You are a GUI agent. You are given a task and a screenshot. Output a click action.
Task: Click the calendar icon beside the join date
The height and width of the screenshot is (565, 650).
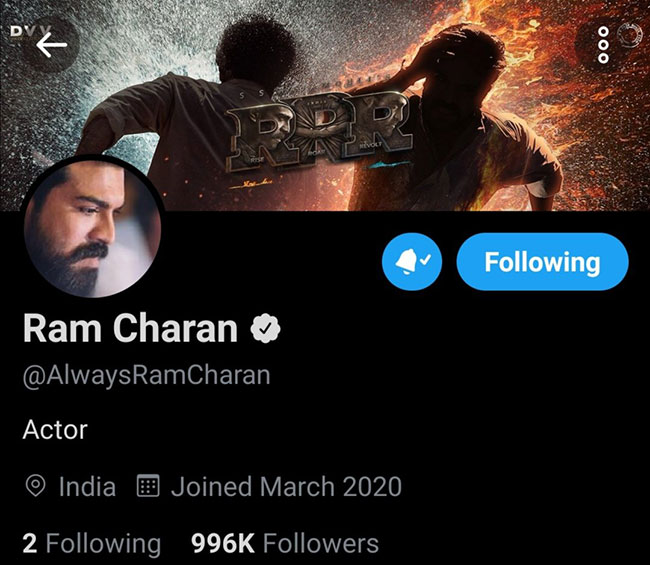148,487
